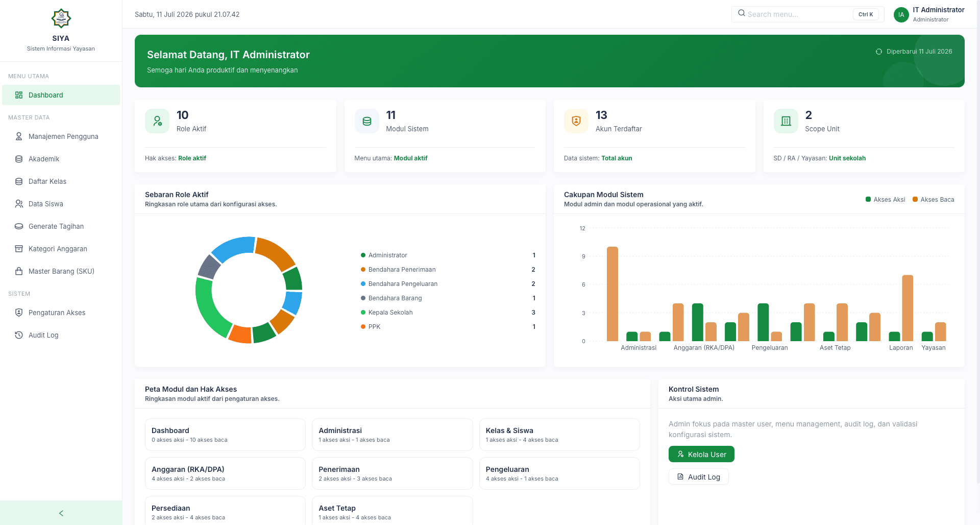Viewport: 980px width, 525px height.
Task: Click the Akun Terdaftar shield card icon
Action: pyautogui.click(x=576, y=121)
